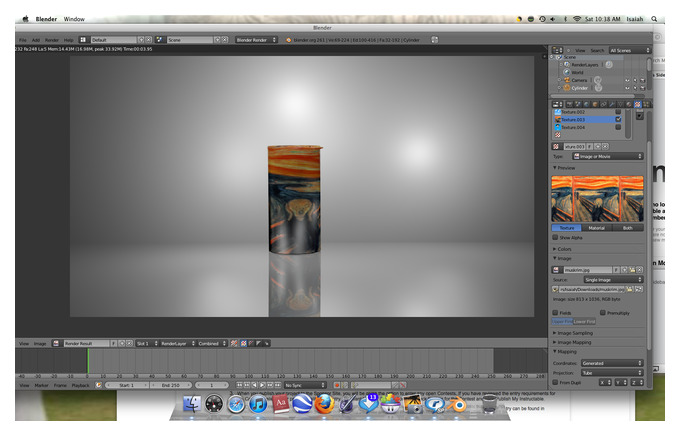Image resolution: width=680 pixels, height=436 pixels.
Task: Open the Window menu in macOS menu bar
Action: coord(74,19)
